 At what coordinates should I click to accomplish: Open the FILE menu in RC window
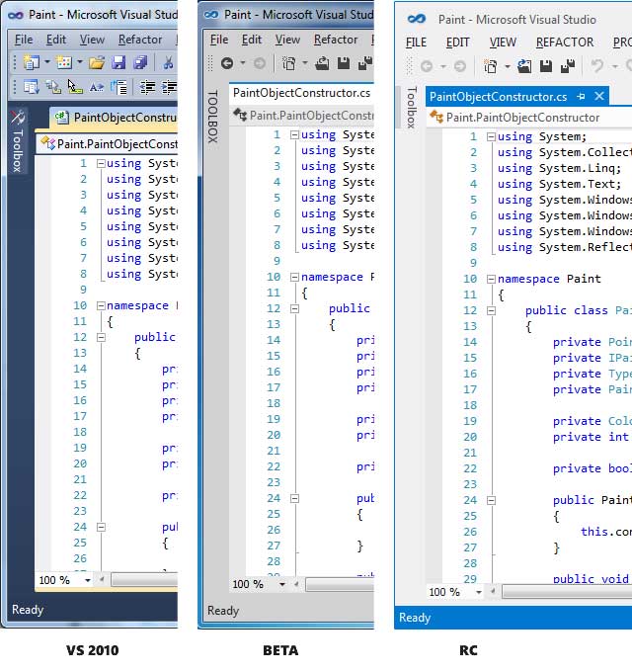click(x=416, y=42)
